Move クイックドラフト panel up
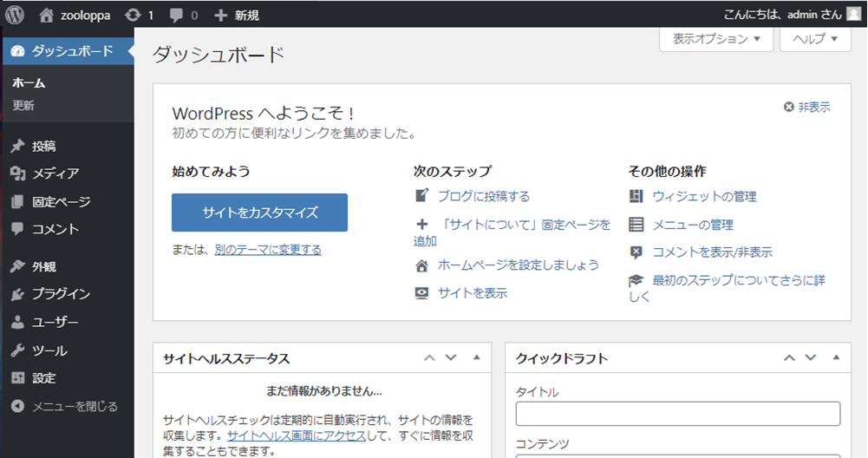The width and height of the screenshot is (868, 458). (789, 357)
